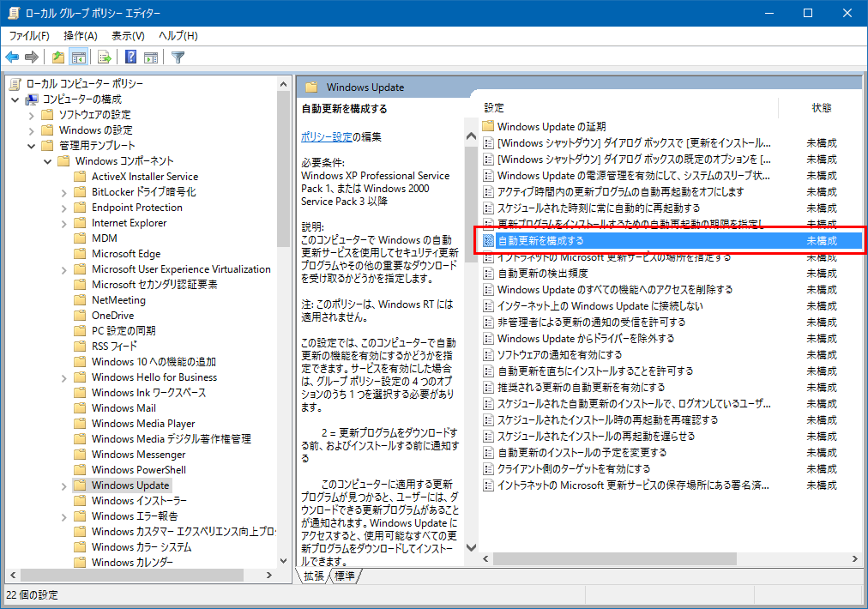Expand the Internet Explorer node
The image size is (868, 609).
click(63, 224)
